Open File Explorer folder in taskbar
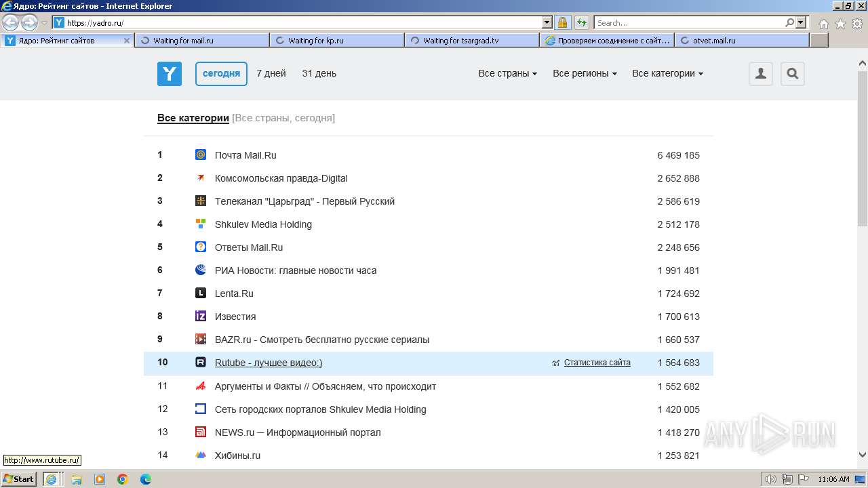Image resolution: width=868 pixels, height=488 pixels. (x=77, y=479)
